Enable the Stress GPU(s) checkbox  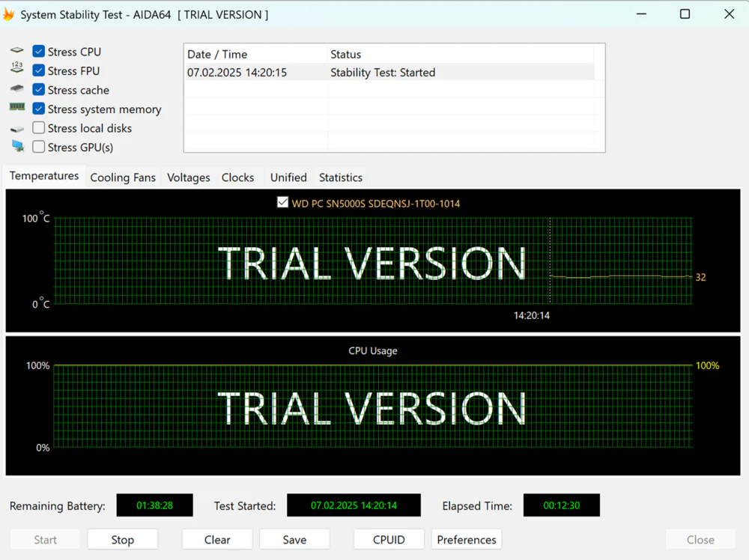coord(39,147)
